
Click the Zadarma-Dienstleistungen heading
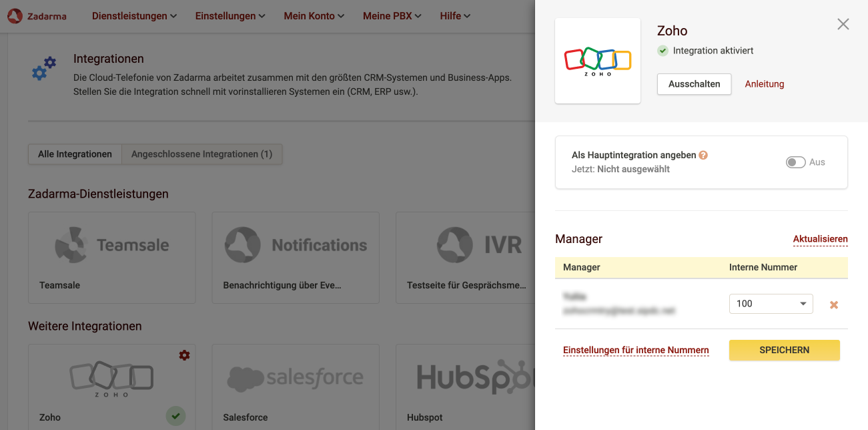pyautogui.click(x=98, y=194)
